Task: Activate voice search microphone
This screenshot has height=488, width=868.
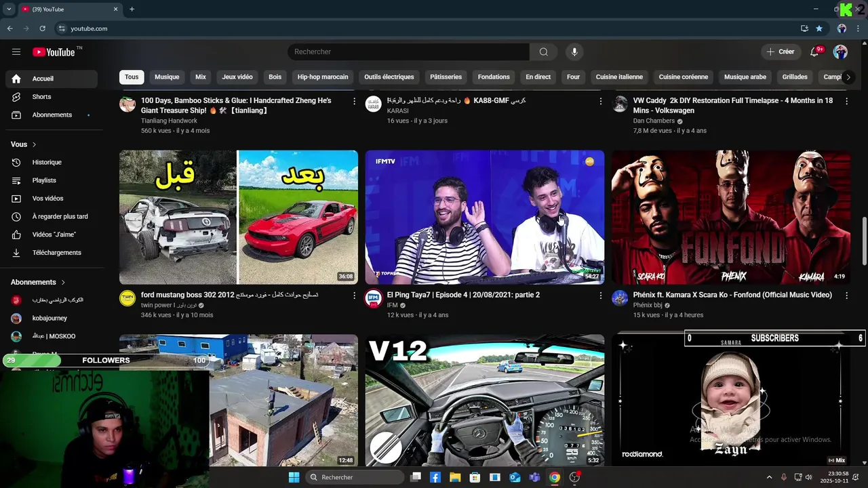Action: click(574, 52)
